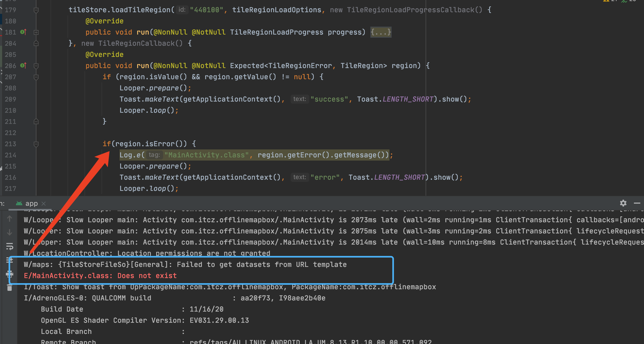Screen dimensions: 644x344
Task: Expand folded block at line 181
Action: pyautogui.click(x=36, y=32)
